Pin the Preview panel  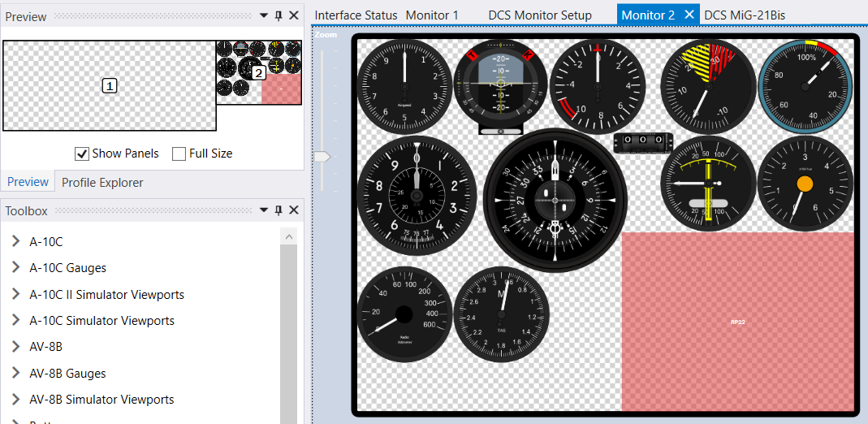pos(279,16)
